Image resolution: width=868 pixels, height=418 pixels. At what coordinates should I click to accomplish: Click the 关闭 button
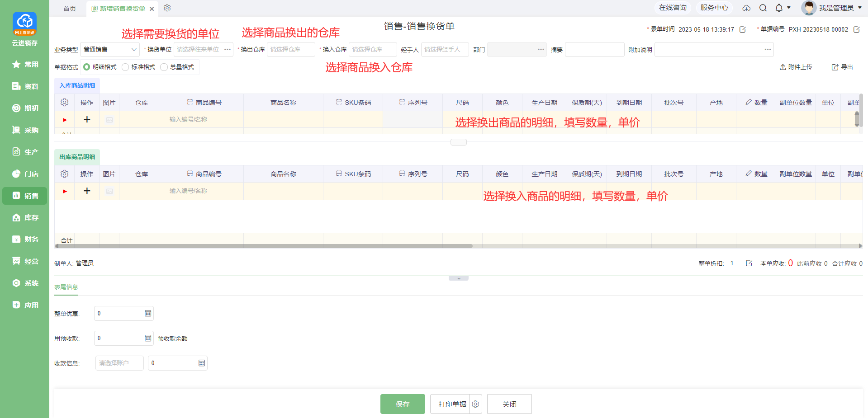(x=509, y=404)
